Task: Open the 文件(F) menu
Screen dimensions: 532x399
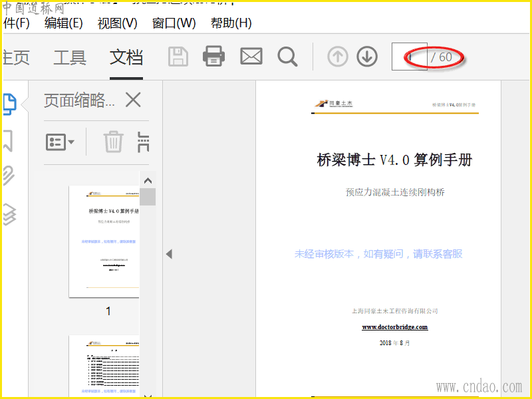Action: 16,23
